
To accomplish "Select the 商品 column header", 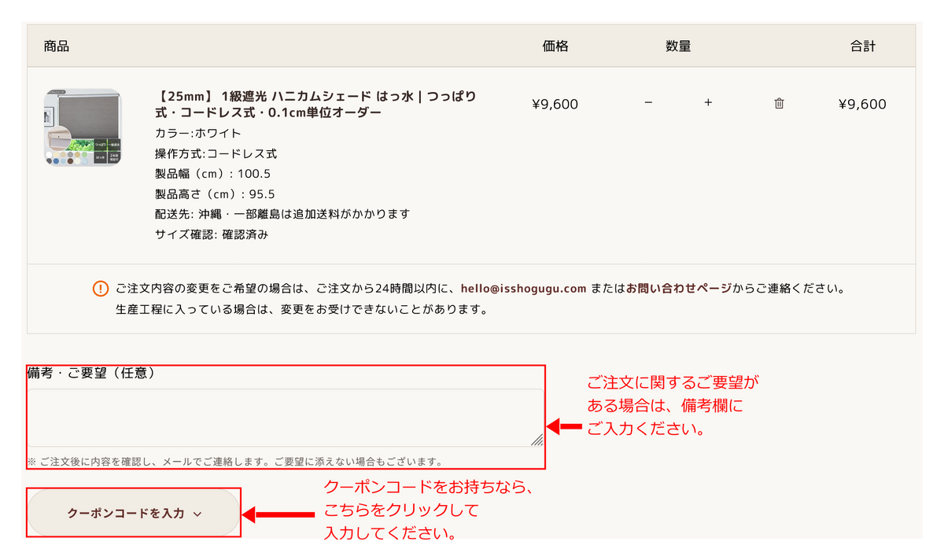I will pyautogui.click(x=57, y=46).
